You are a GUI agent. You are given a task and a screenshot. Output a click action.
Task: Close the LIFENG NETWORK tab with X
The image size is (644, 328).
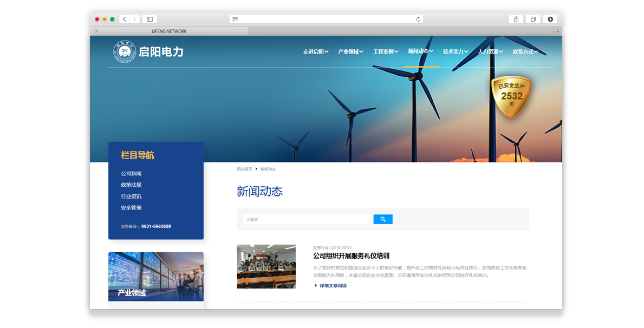click(x=96, y=31)
